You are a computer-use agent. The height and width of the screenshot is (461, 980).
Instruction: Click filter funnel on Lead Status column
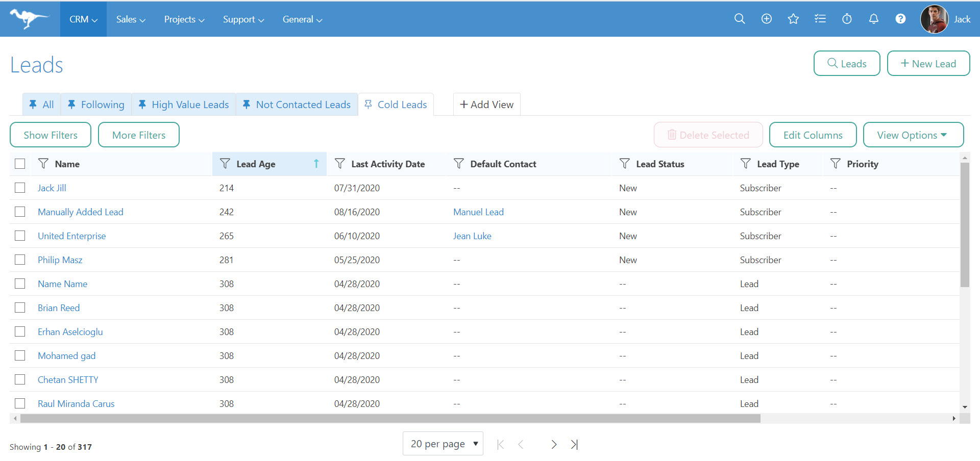624,163
